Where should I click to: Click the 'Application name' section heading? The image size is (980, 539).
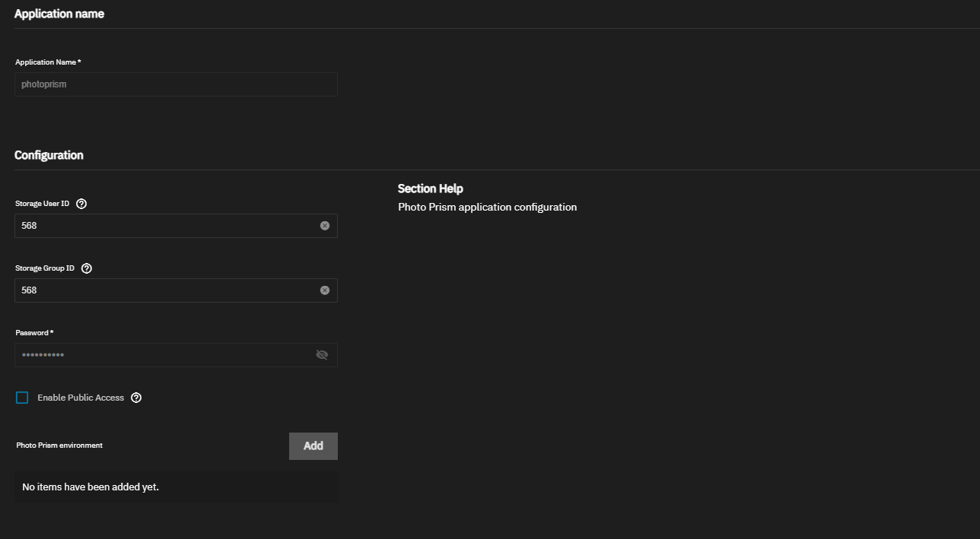[x=59, y=14]
